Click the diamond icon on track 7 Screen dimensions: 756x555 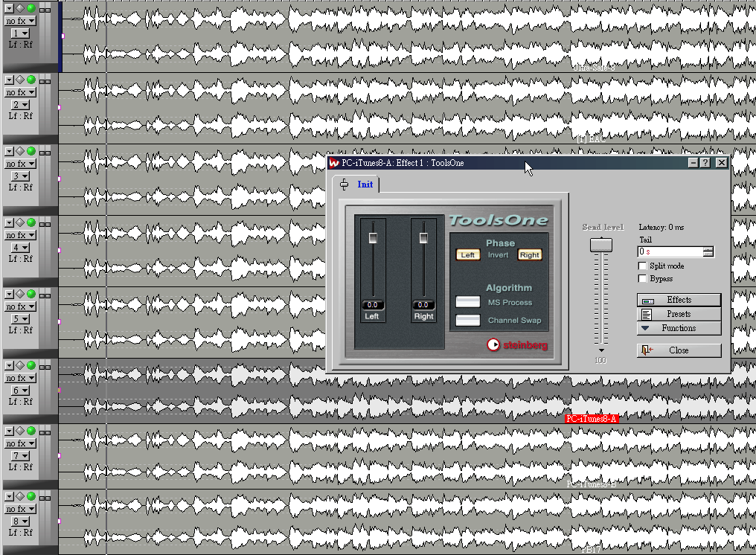[x=20, y=432]
